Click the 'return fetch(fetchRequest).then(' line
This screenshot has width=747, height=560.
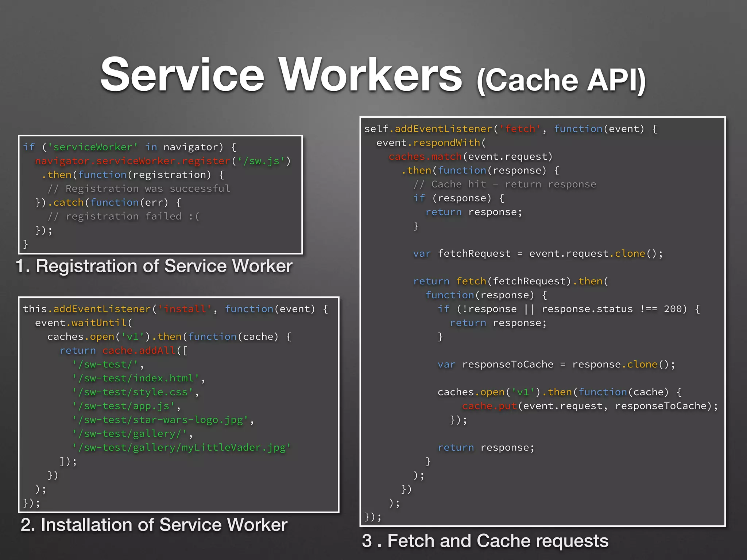511,281
